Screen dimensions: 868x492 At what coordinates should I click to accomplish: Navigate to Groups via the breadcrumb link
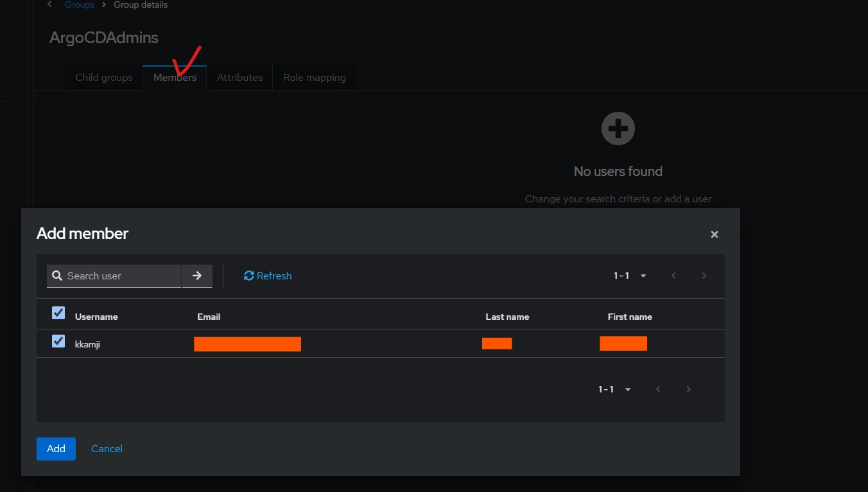coord(80,4)
